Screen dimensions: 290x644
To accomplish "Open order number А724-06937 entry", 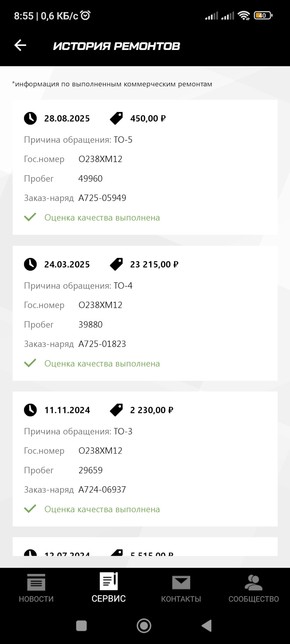I will tap(102, 490).
